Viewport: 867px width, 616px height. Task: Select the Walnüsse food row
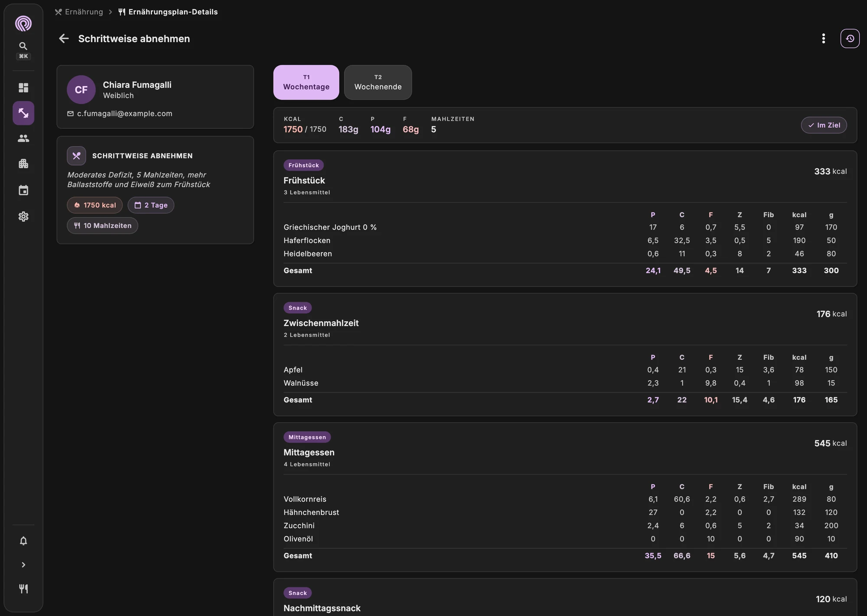coord(565,383)
